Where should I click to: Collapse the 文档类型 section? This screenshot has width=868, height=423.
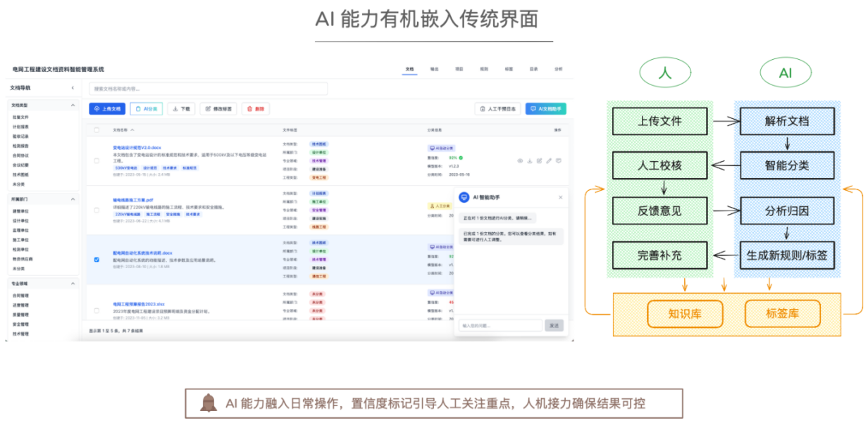pos(73,105)
